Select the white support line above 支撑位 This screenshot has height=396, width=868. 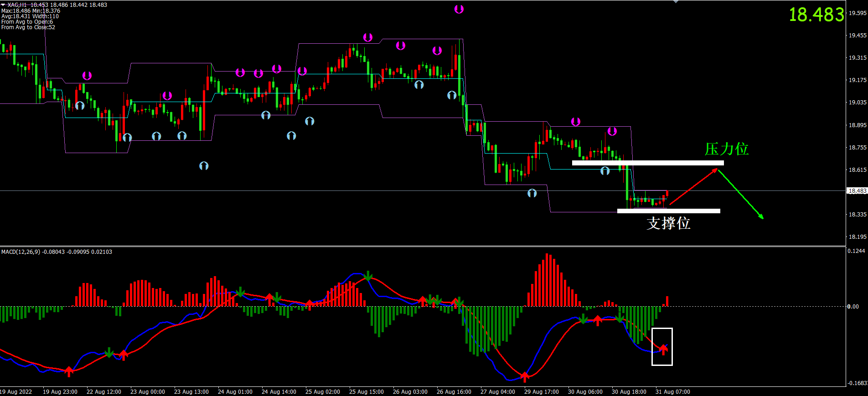[668, 211]
